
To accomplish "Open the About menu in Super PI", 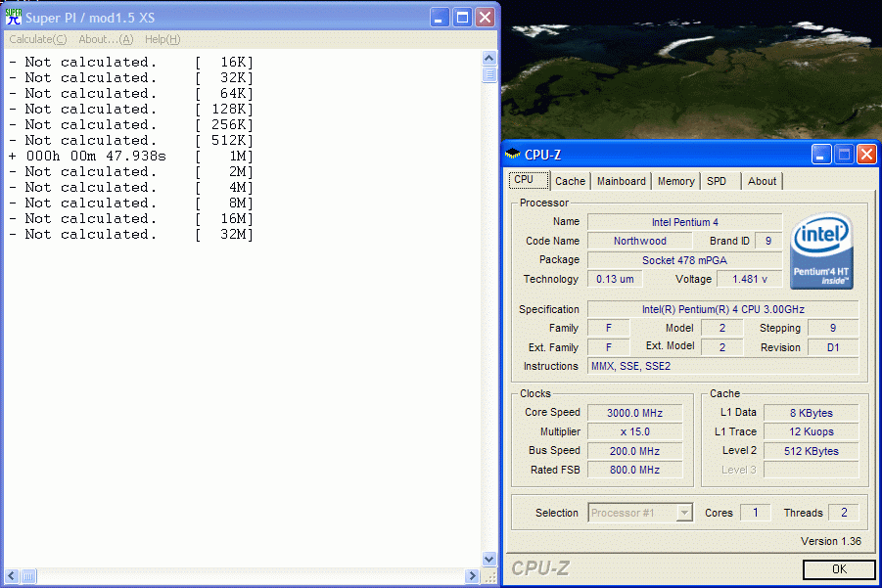I will 106,39.
